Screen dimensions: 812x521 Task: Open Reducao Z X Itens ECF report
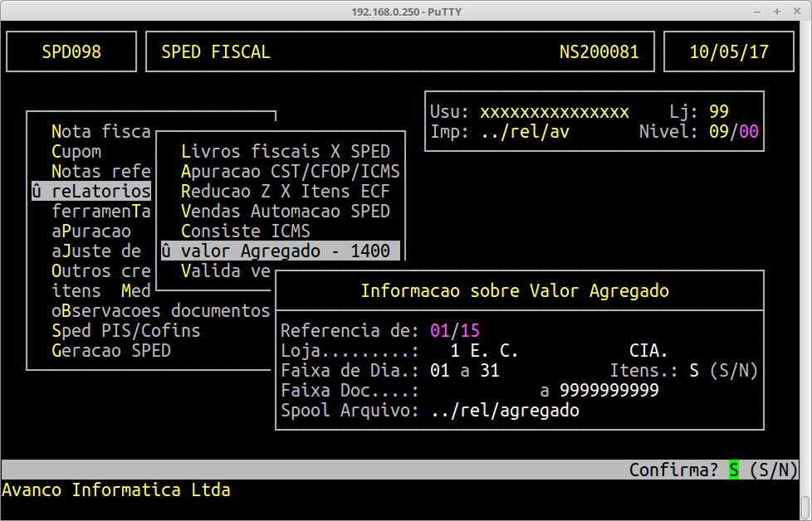click(x=285, y=192)
